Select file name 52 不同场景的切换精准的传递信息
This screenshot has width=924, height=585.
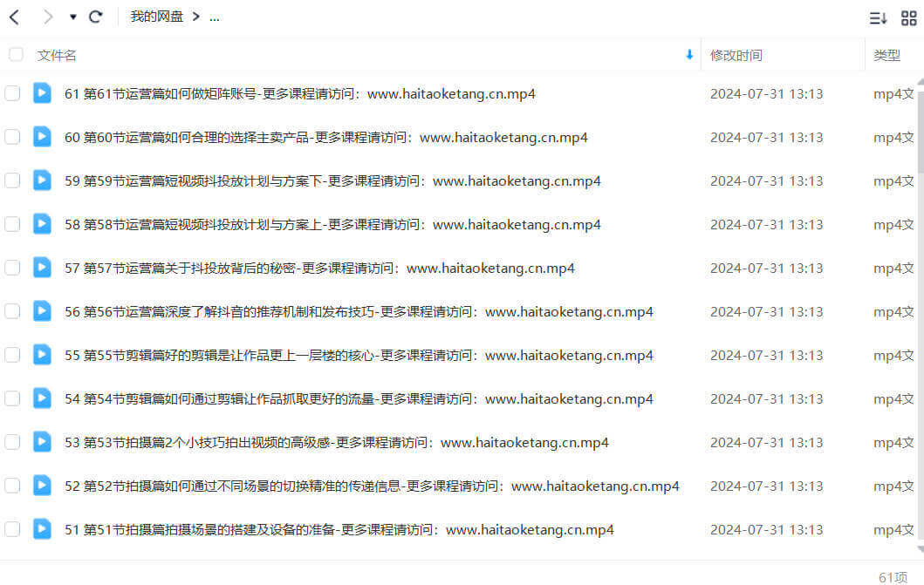(x=372, y=486)
